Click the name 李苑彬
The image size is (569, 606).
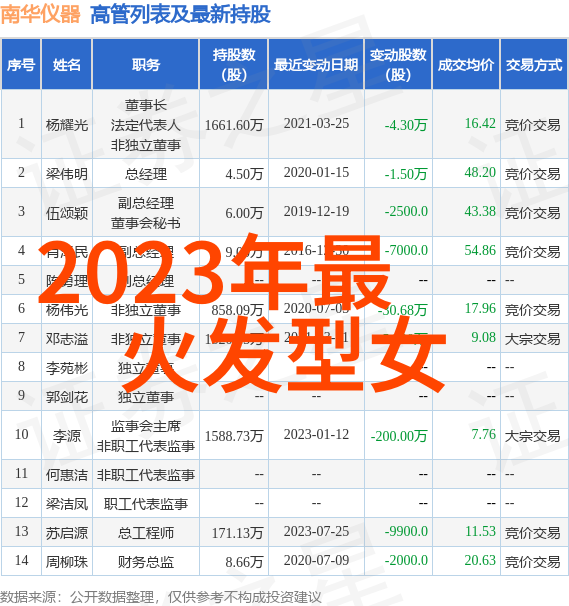tap(66, 368)
